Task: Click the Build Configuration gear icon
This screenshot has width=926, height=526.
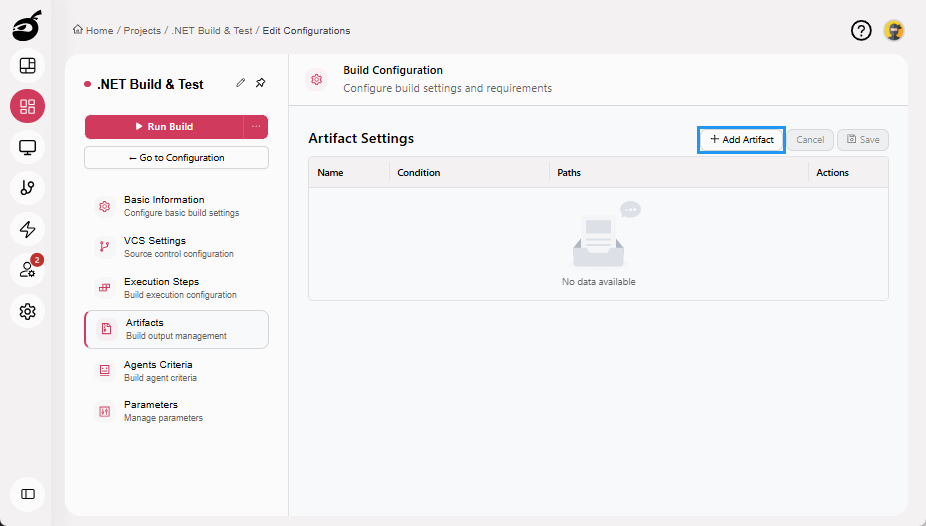Action: point(317,79)
